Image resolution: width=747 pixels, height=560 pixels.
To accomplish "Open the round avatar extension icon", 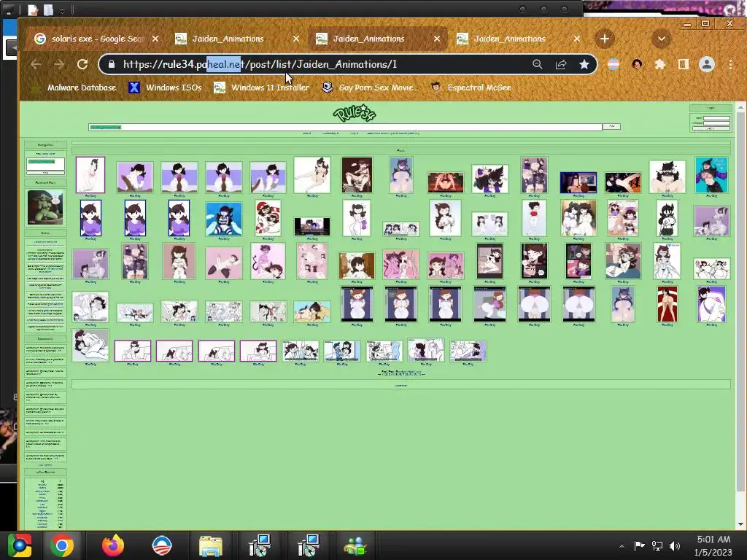I will coord(636,64).
